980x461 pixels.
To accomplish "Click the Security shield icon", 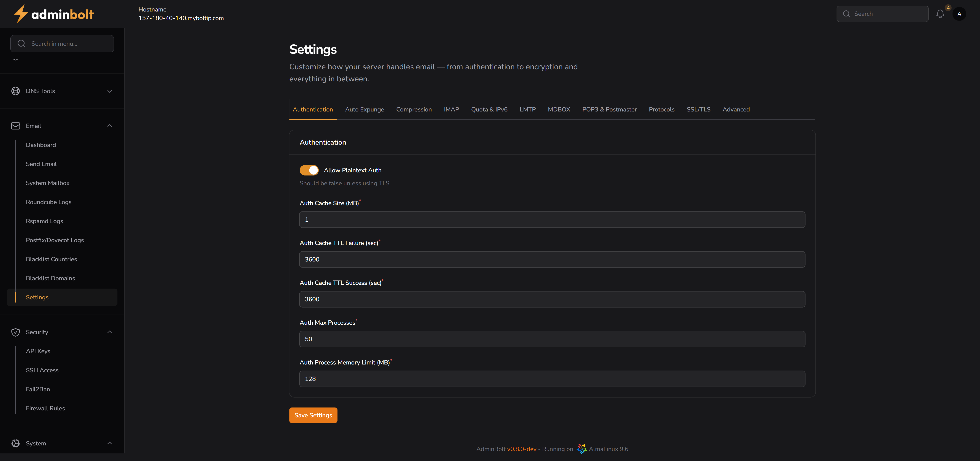I will (x=16, y=332).
